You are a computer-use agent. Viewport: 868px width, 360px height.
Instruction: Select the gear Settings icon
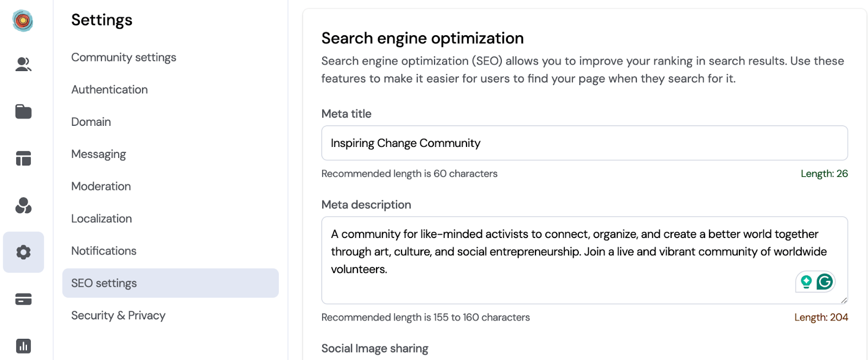tap(23, 252)
